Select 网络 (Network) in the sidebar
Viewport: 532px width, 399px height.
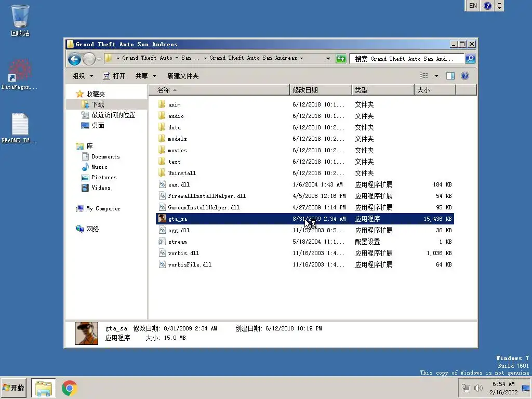87,229
